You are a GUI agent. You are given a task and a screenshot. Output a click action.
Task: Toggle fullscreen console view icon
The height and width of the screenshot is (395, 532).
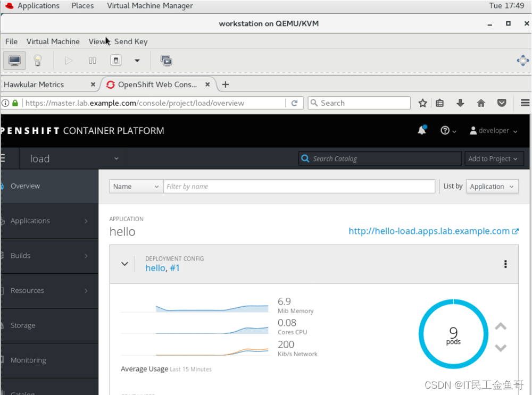coord(523,61)
